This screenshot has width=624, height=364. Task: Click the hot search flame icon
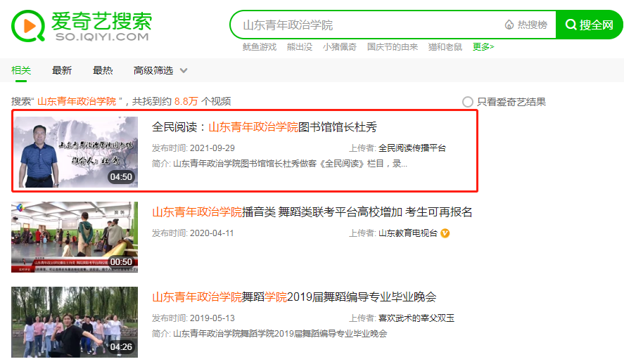pyautogui.click(x=509, y=25)
